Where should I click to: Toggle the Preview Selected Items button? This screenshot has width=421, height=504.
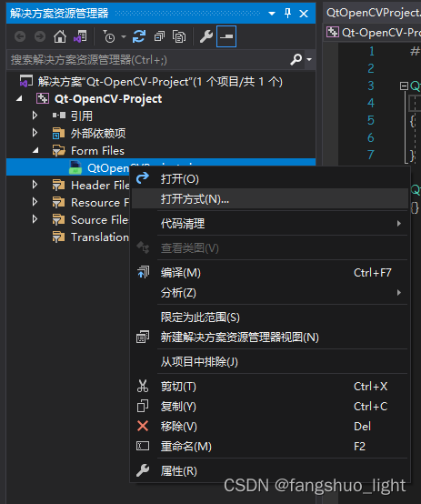(x=226, y=36)
